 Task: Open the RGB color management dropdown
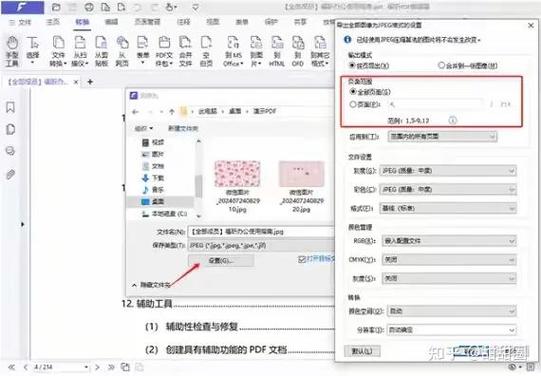click(449, 241)
